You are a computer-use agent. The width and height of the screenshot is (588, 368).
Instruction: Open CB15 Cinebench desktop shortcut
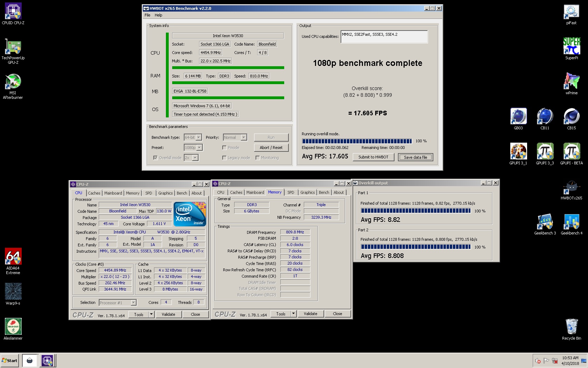coord(571,119)
